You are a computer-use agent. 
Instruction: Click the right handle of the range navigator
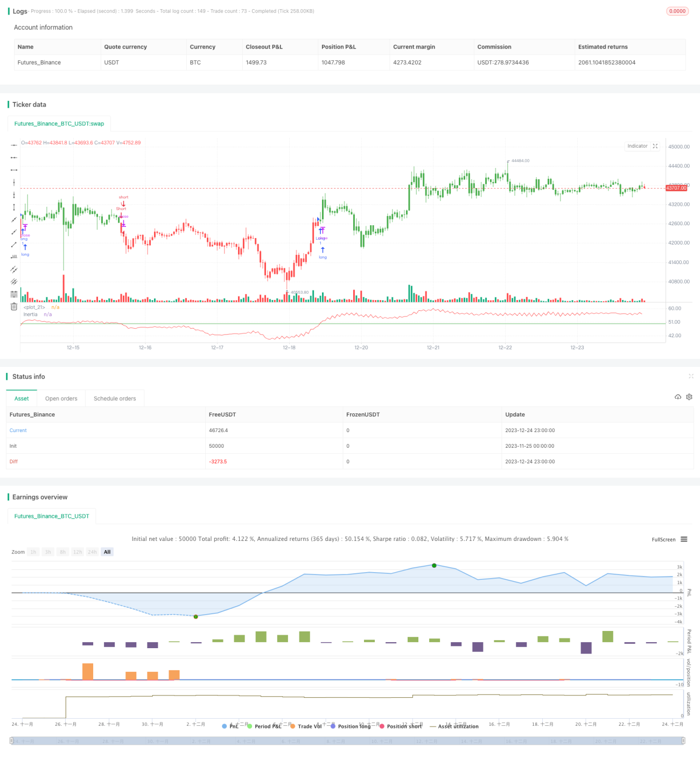coord(684,741)
